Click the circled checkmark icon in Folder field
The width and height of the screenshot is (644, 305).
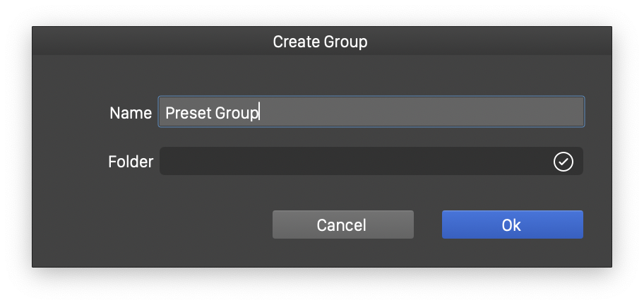click(x=563, y=162)
